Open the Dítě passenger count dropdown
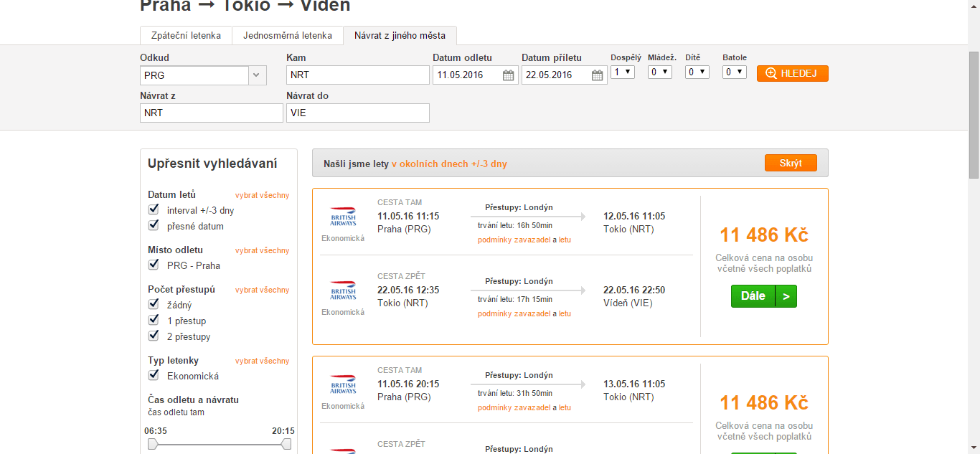The image size is (980, 454). [x=697, y=72]
